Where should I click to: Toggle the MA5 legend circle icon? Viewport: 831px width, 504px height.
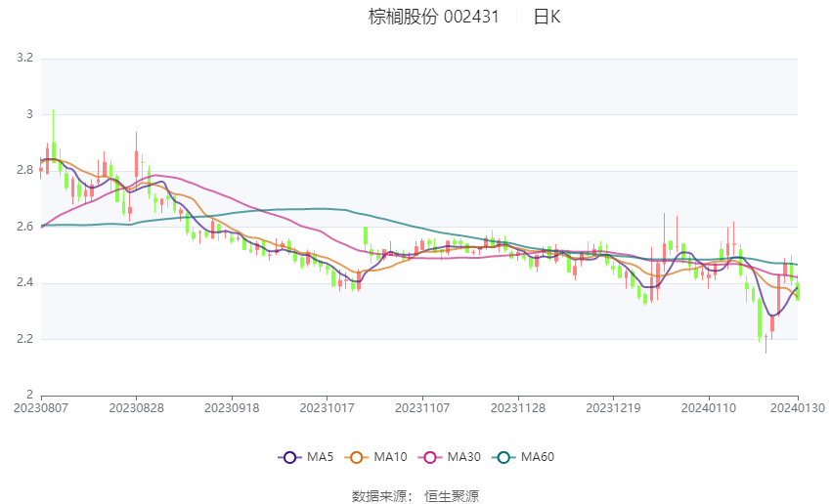pos(289,457)
